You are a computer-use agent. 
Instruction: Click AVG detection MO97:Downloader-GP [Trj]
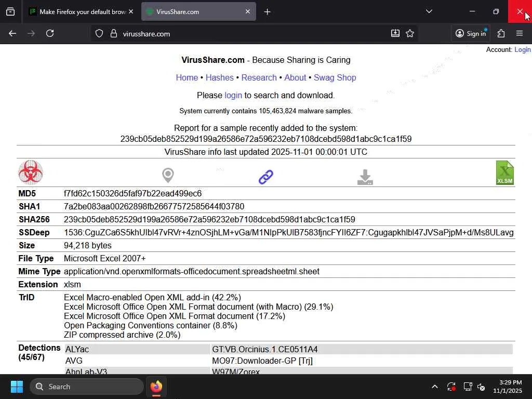pyautogui.click(x=262, y=361)
